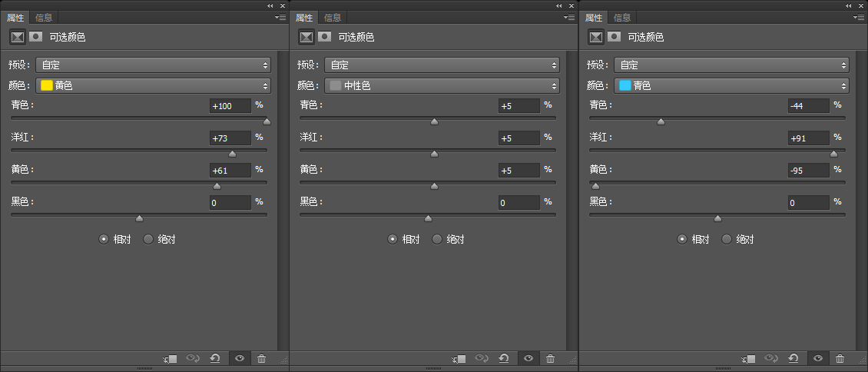Select 相对 radio in Neutrals panel
Screen dimensions: 868x372
[x=393, y=239]
